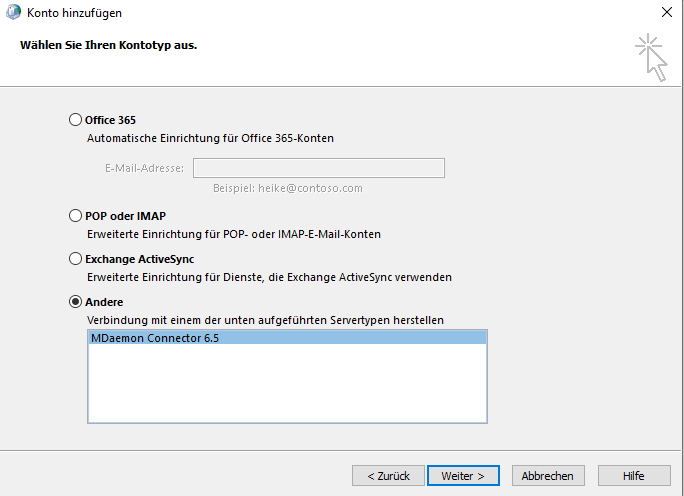
Task: Click the Zurück button
Action: click(x=388, y=476)
